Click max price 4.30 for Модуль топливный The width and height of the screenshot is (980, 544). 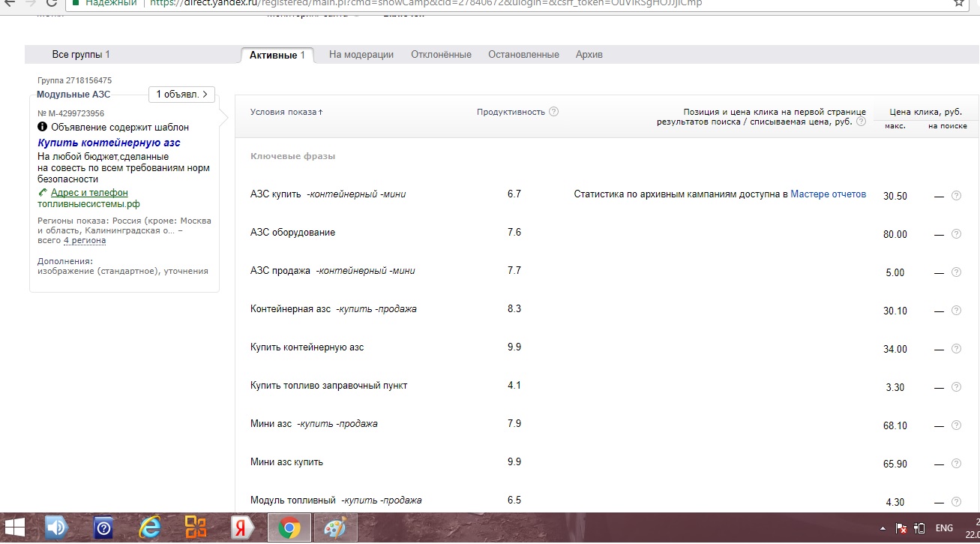pos(895,502)
